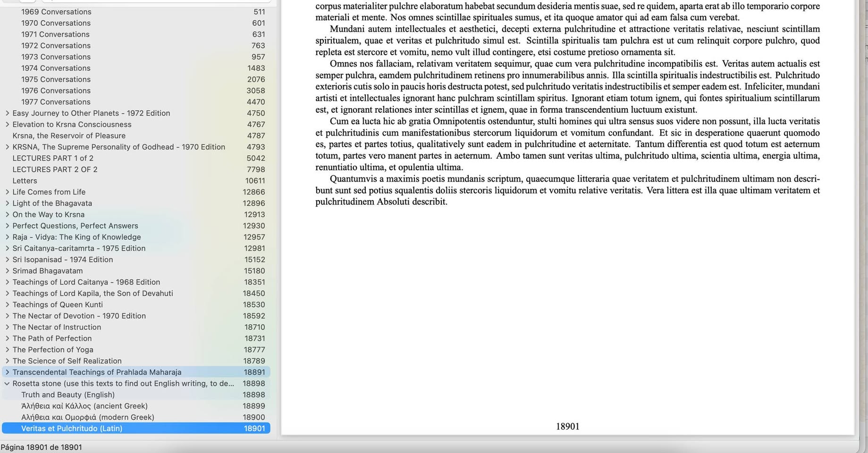Expand Easy Journey to Other Planets entry

(7, 113)
